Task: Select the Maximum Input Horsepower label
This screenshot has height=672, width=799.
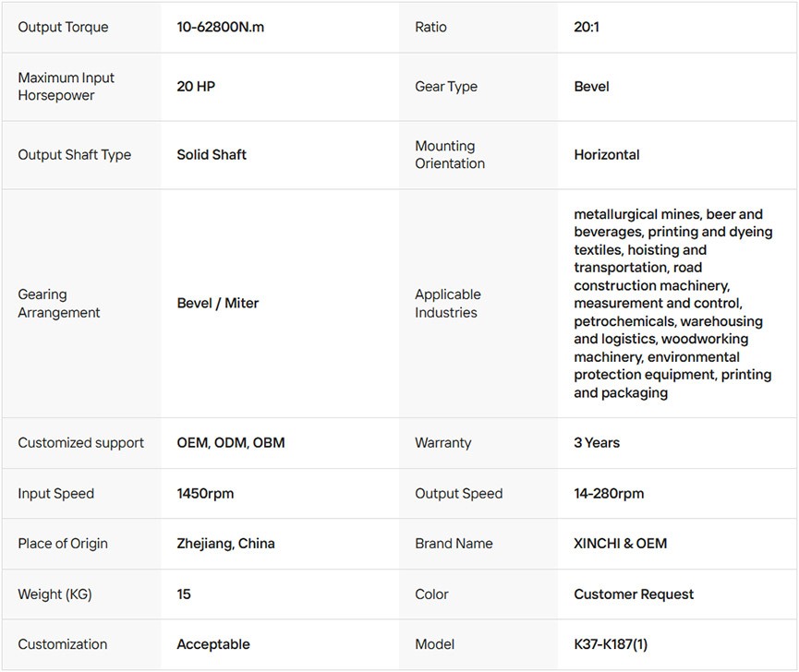Action: (66, 87)
